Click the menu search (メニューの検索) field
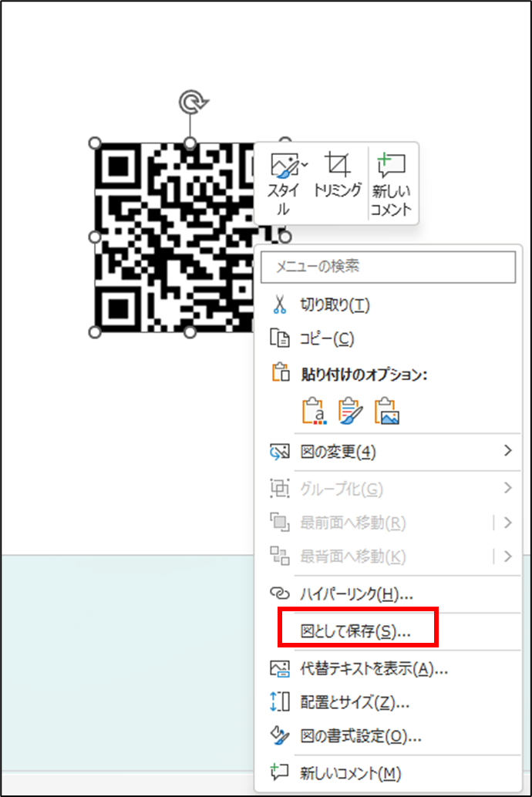The width and height of the screenshot is (532, 797). (388, 267)
